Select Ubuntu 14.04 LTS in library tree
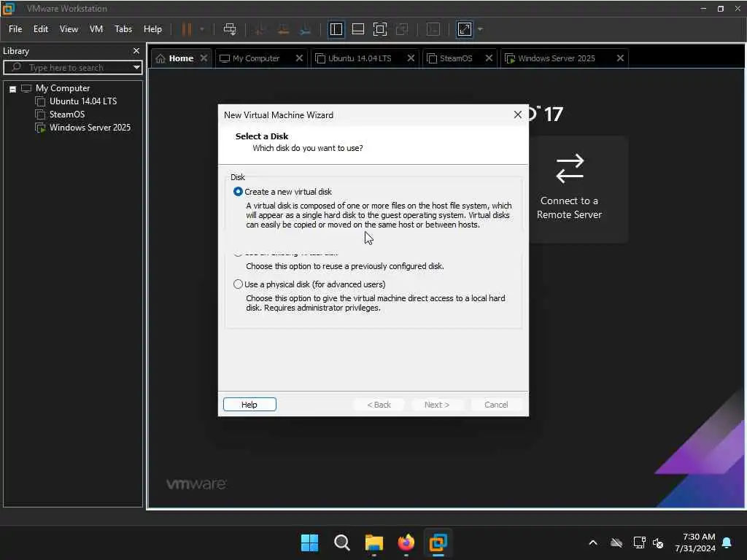 (83, 101)
